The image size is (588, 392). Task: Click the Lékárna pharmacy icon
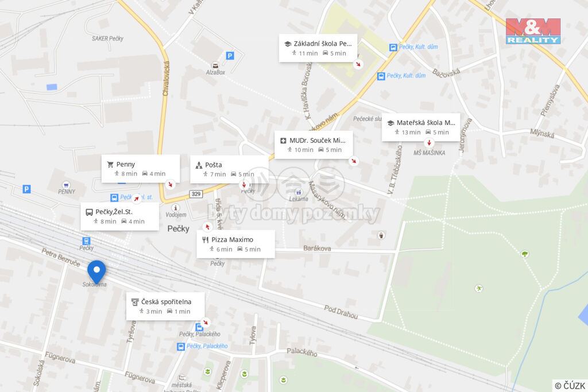(298, 192)
